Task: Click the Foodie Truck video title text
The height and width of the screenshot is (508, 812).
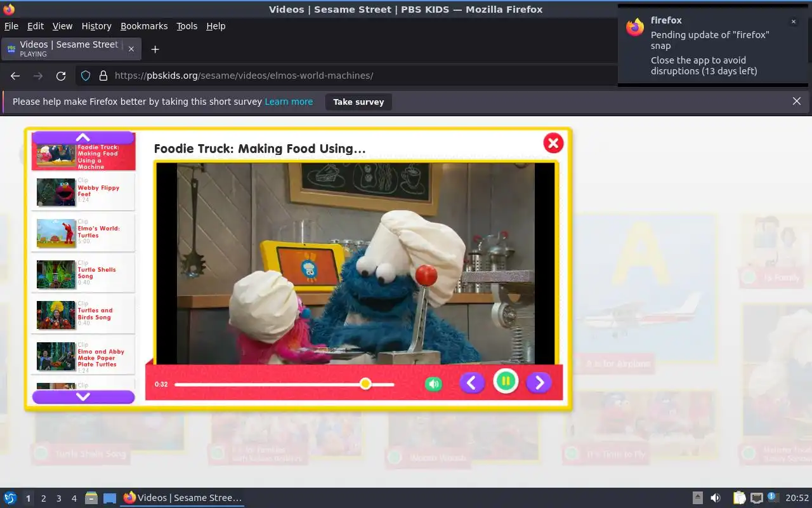Action: (260, 149)
